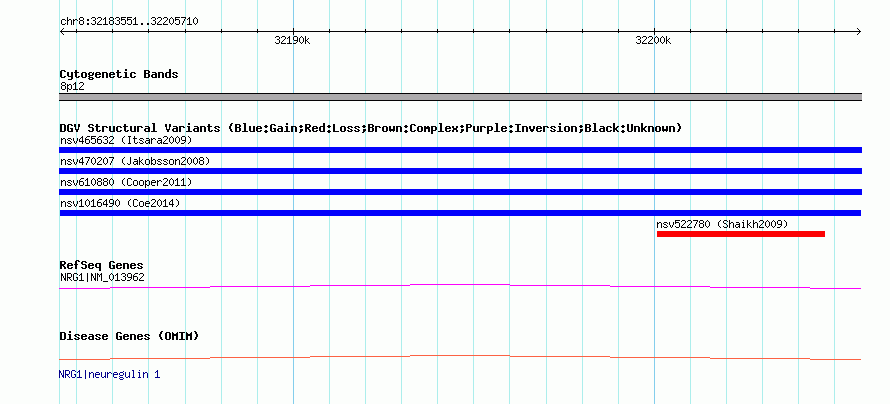The image size is (890, 404).
Task: Click the 32200k ruler tick label
Action: (653, 40)
